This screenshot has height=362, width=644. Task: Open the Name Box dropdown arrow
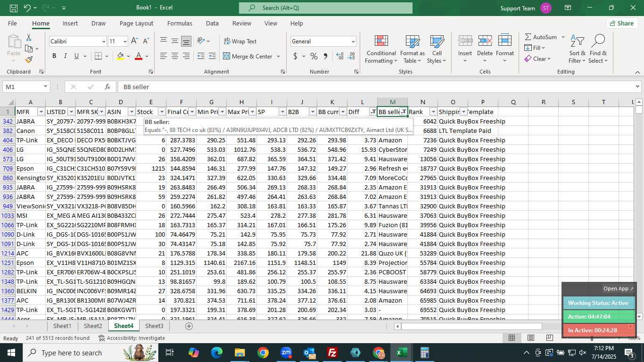(x=45, y=87)
